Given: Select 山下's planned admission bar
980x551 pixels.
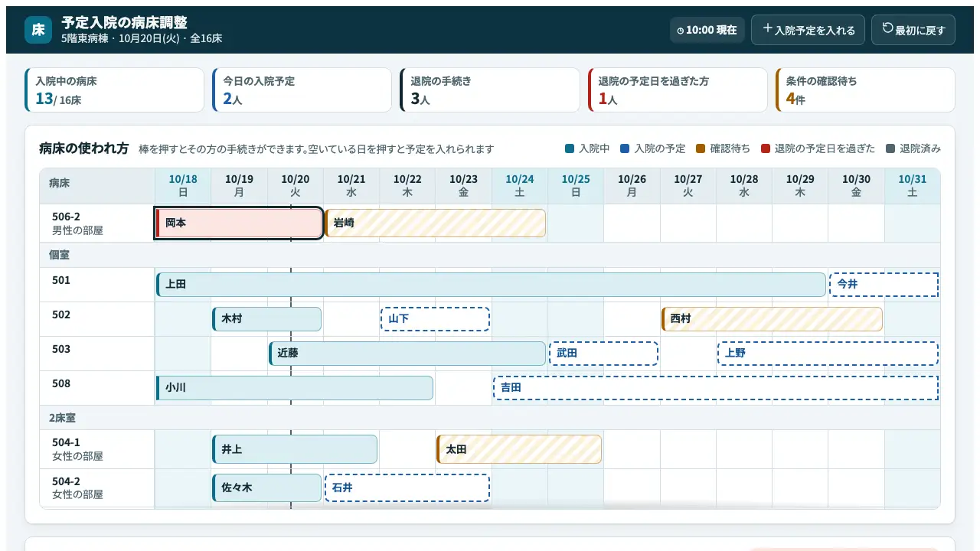Looking at the screenshot, I should (435, 319).
